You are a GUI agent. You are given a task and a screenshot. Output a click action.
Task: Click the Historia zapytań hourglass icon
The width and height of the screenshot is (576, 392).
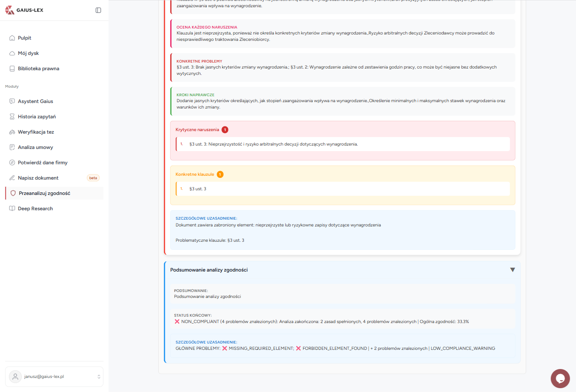[12, 117]
